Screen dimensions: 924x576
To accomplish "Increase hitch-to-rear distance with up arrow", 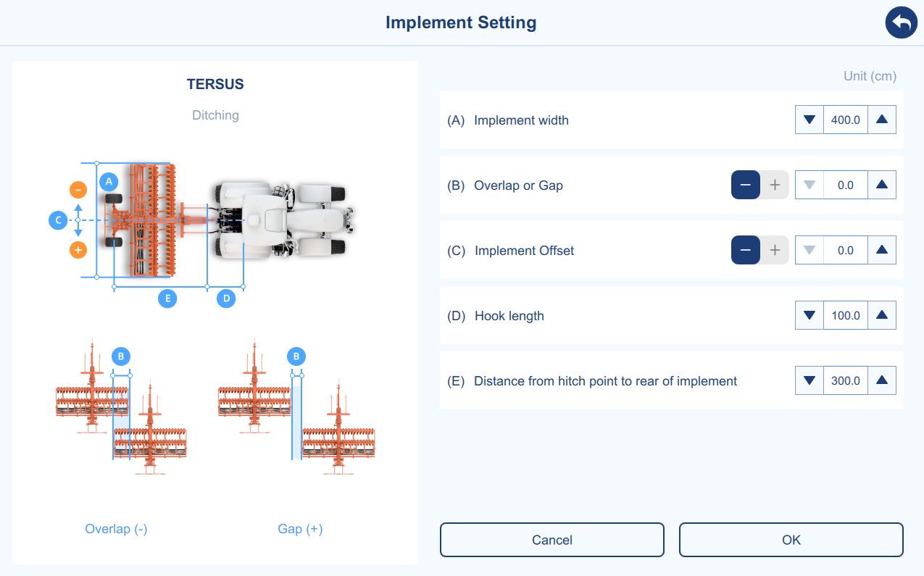I will (x=882, y=380).
